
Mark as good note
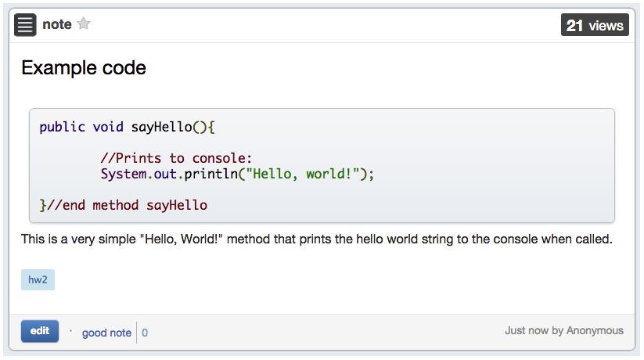(x=106, y=333)
